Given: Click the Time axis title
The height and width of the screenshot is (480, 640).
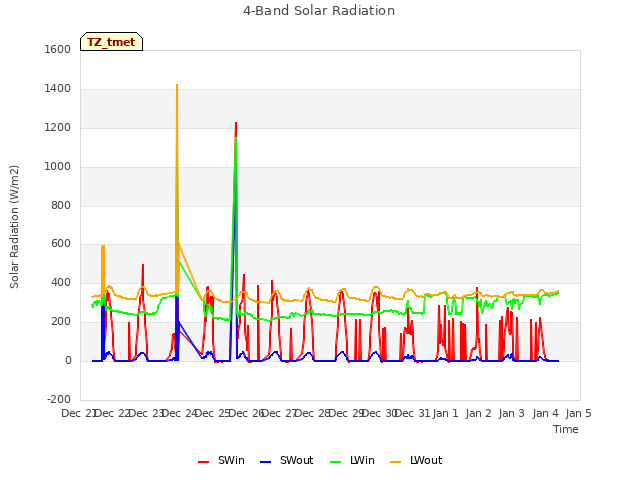Looking at the screenshot, I should (566, 429).
